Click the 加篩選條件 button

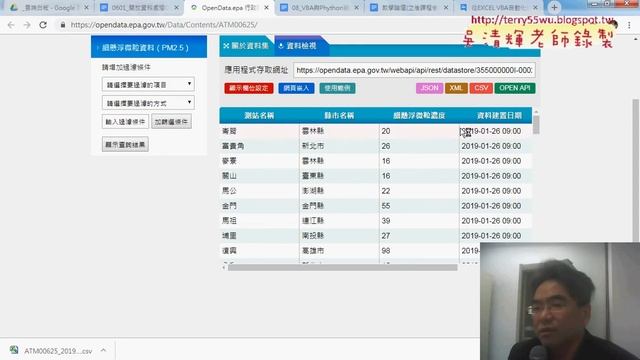[171, 122]
